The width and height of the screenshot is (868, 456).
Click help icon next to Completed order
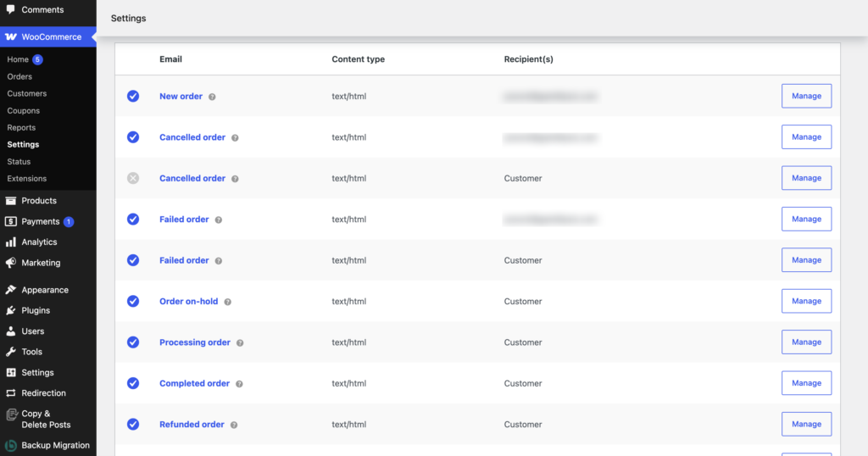(x=239, y=383)
